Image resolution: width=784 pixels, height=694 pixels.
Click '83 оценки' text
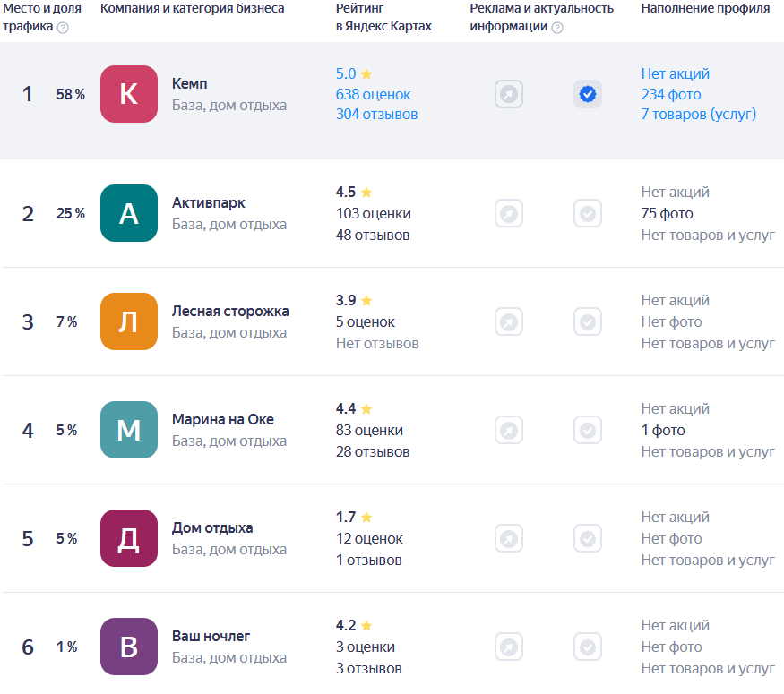(x=369, y=431)
